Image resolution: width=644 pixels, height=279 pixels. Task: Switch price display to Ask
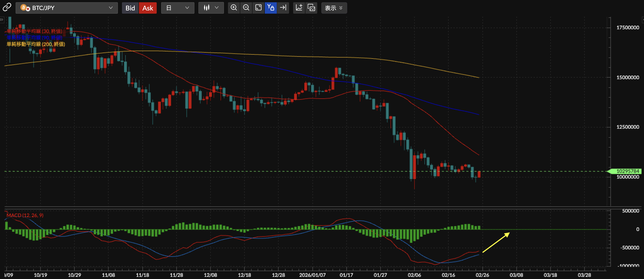148,8
